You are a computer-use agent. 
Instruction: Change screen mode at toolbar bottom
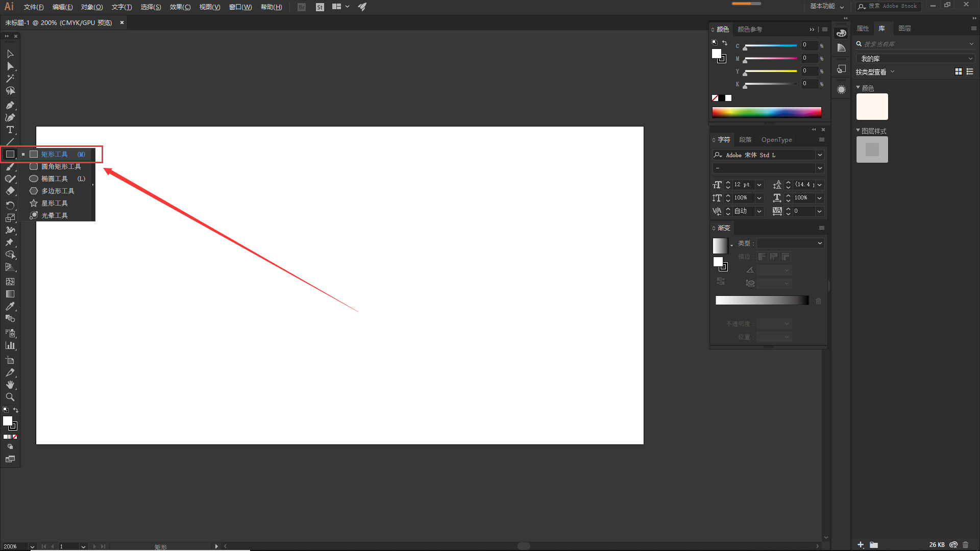(x=10, y=459)
